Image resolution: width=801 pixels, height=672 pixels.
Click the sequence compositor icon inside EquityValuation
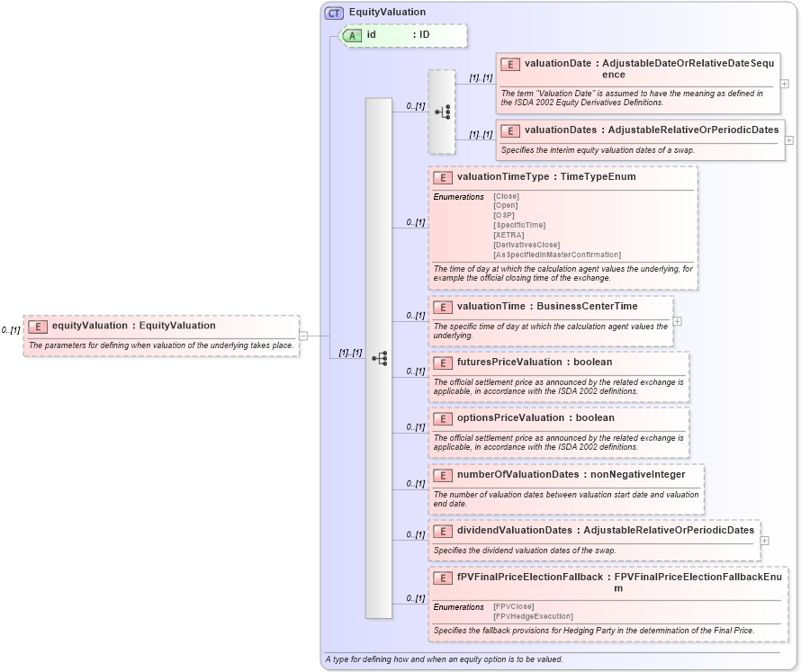pos(382,357)
